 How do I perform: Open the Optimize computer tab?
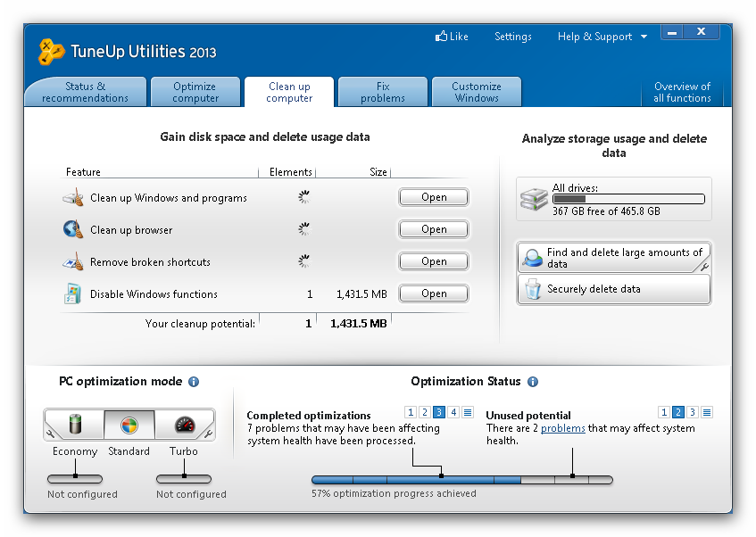tap(195, 92)
